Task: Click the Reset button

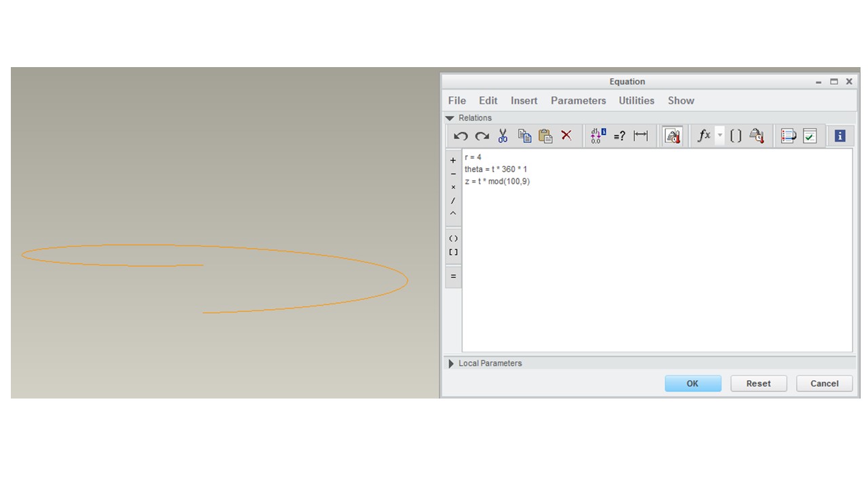Action: 758,384
